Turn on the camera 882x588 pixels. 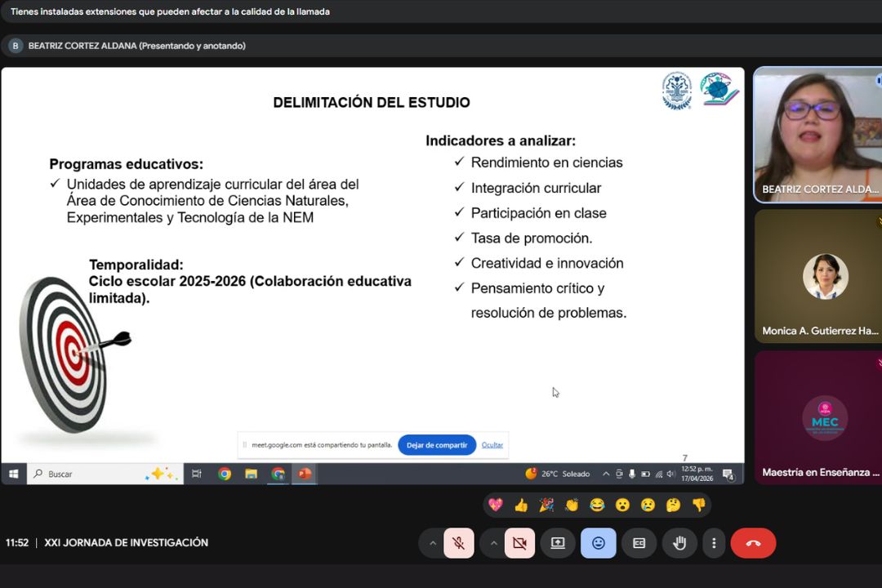click(x=519, y=543)
